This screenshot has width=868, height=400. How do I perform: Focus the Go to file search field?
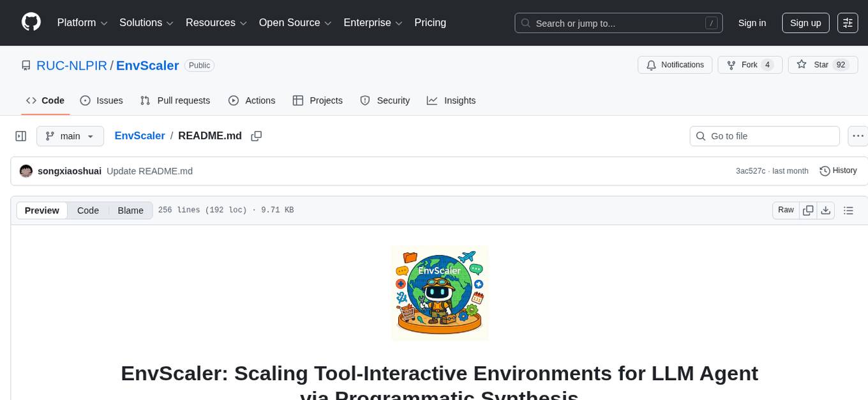764,135
